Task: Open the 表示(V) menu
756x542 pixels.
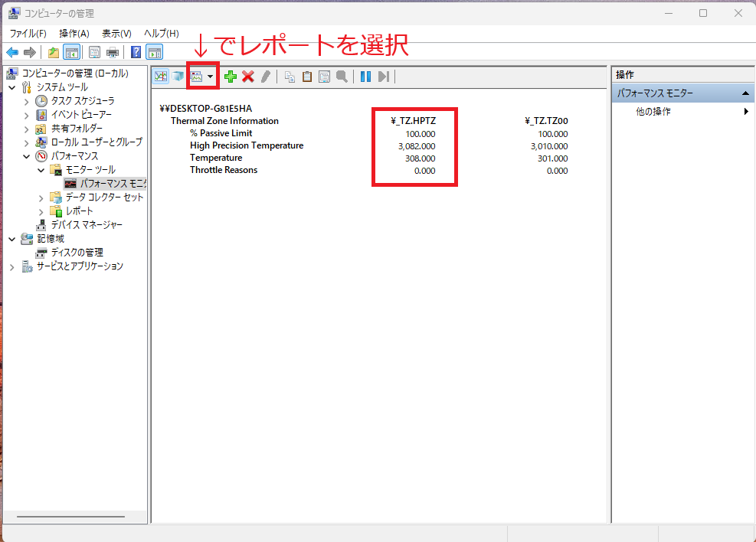Action: (x=116, y=33)
